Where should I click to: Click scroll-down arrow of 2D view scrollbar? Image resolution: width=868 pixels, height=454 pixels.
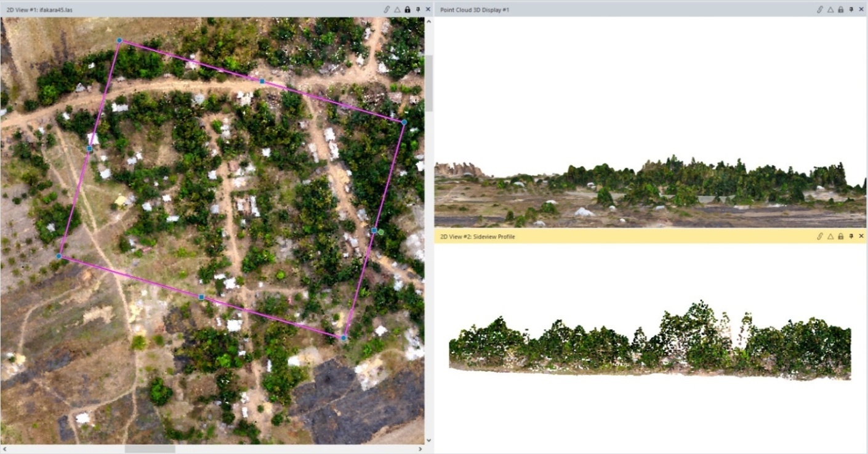click(429, 440)
